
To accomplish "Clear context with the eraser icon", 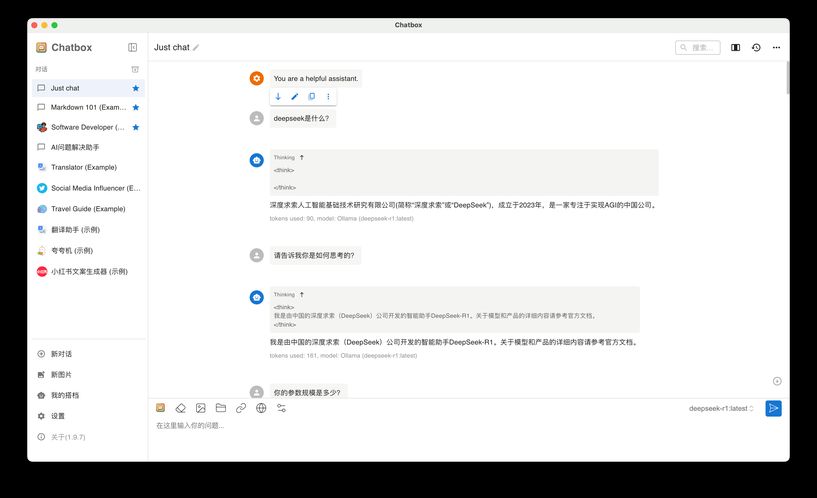I will click(x=180, y=408).
